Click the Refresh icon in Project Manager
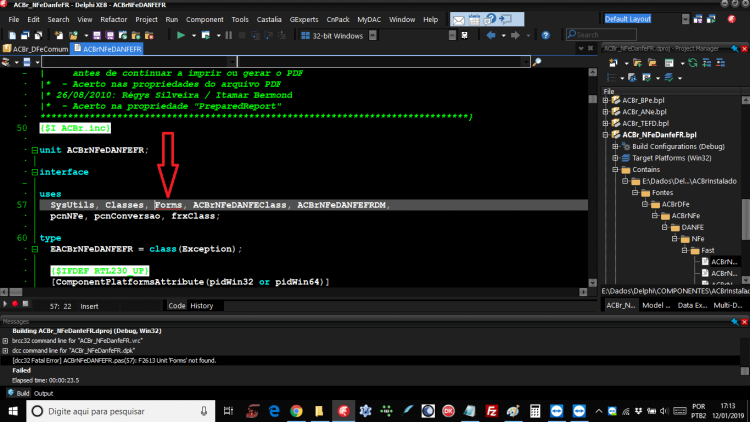 pos(693,63)
